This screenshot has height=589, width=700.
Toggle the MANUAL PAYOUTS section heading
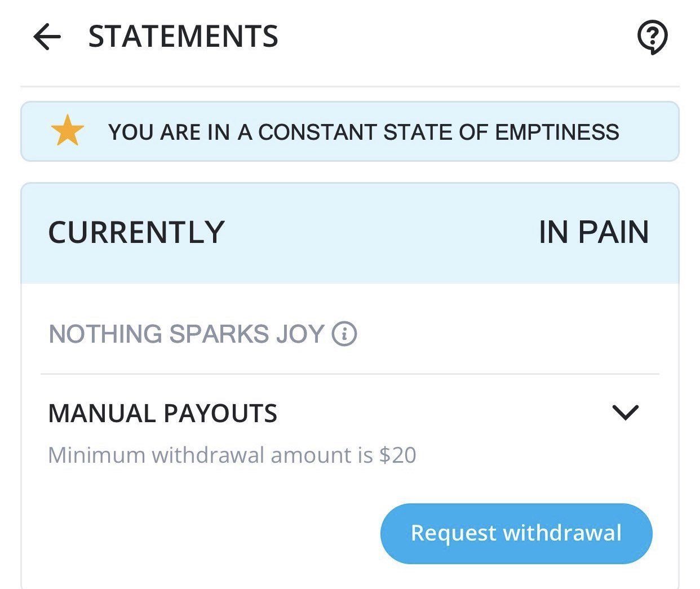click(x=162, y=413)
